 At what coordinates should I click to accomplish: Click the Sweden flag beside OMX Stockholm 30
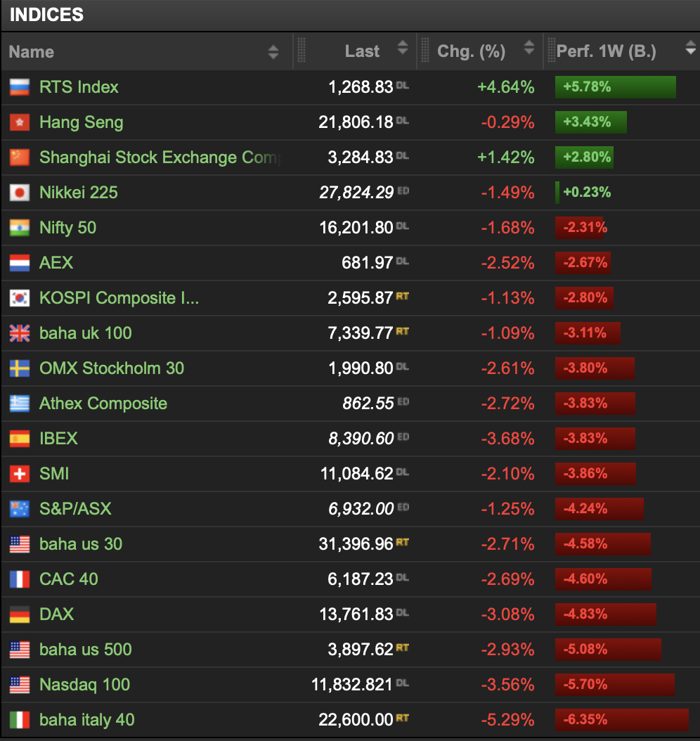[20, 368]
